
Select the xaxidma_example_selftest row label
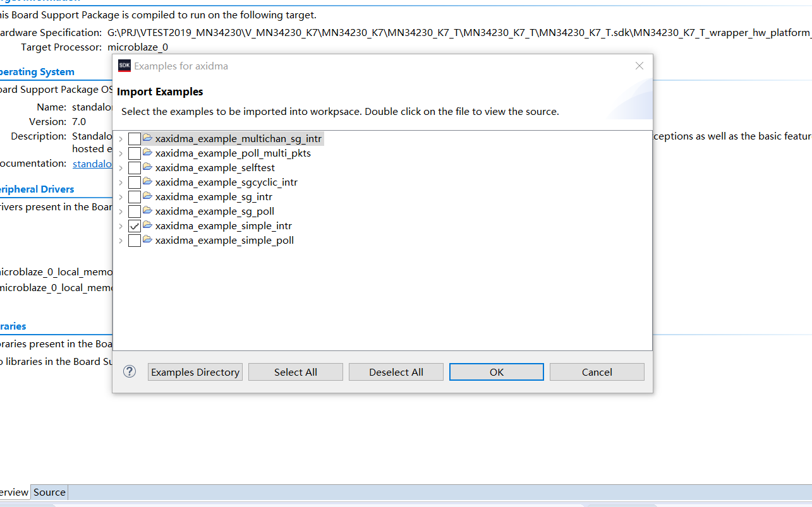[215, 168]
